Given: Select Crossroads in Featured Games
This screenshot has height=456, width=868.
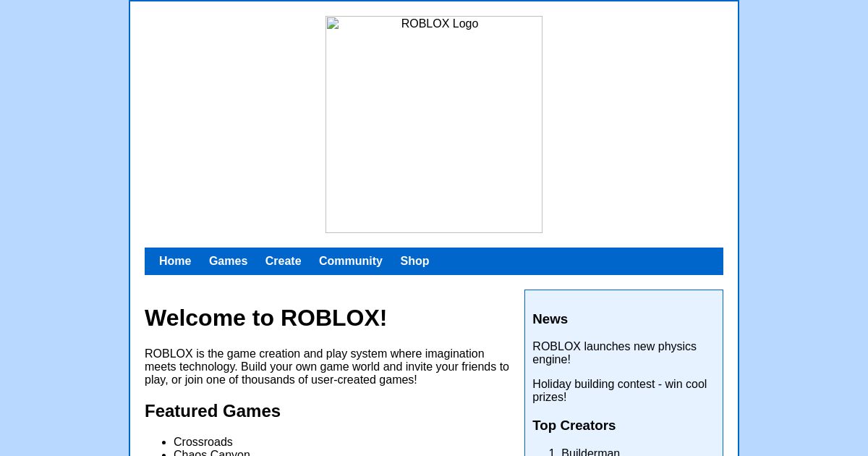Looking at the screenshot, I should (x=203, y=442).
